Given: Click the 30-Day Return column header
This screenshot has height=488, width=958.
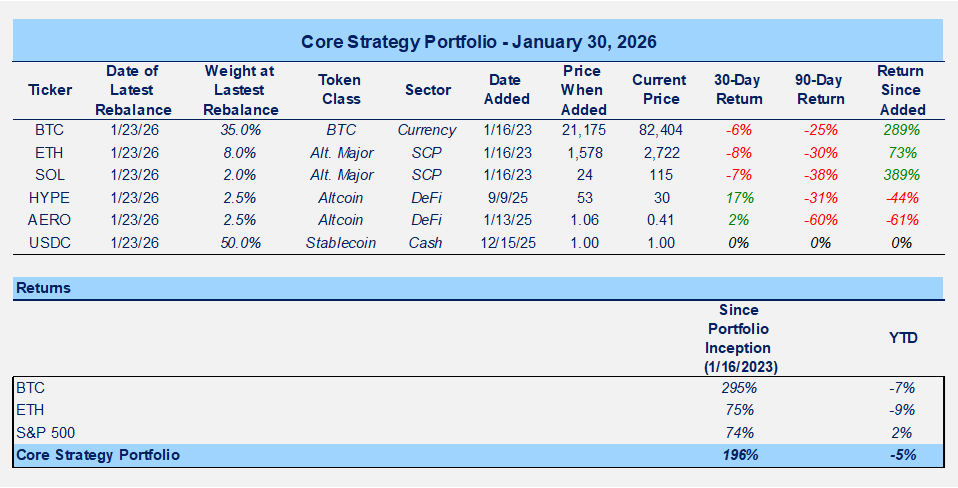Looking at the screenshot, I should 738,90.
